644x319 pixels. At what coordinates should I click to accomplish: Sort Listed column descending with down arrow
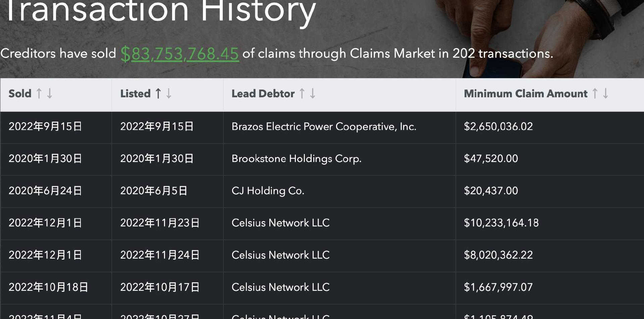pyautogui.click(x=169, y=94)
